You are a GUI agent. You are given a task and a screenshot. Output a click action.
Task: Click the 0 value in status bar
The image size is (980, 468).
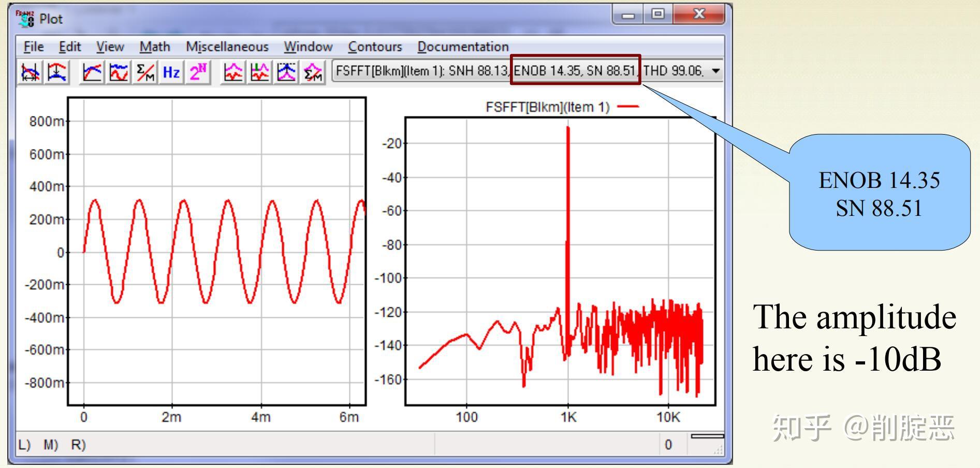click(x=668, y=445)
